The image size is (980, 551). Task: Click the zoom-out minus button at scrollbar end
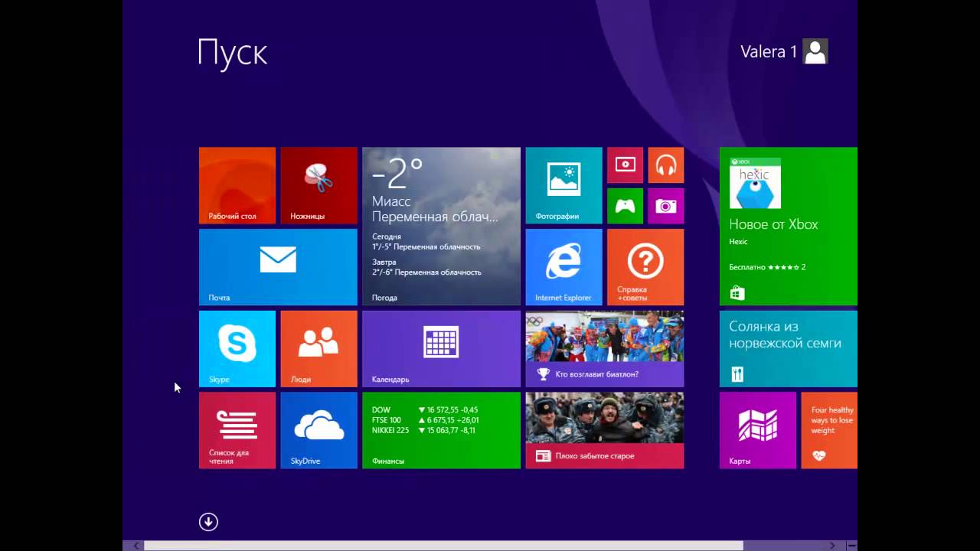[851, 546]
